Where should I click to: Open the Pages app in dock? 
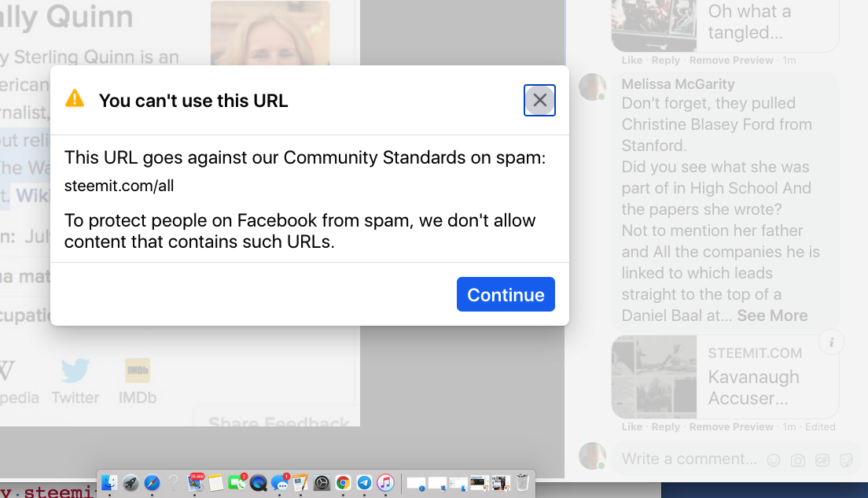(300, 482)
